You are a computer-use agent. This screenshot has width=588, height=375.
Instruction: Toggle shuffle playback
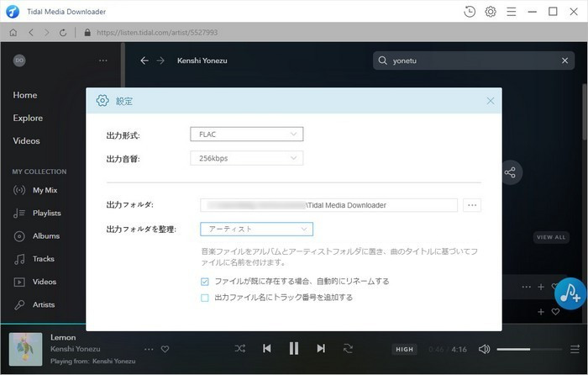click(x=240, y=348)
